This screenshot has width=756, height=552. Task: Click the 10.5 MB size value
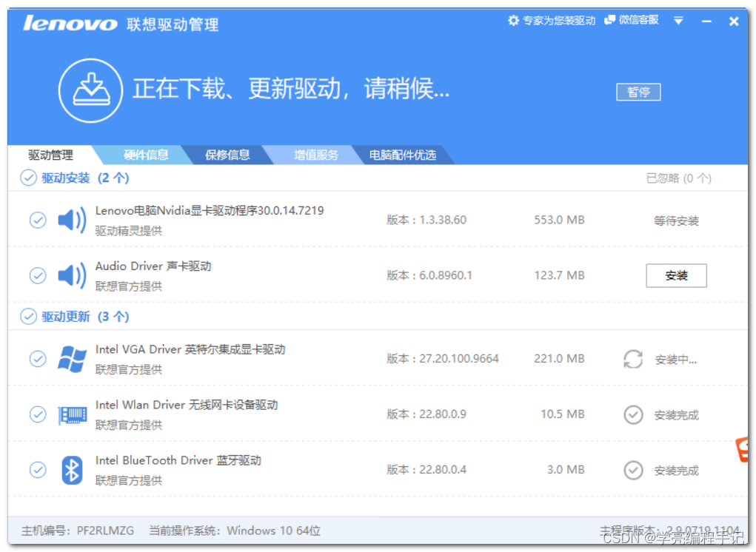point(563,414)
